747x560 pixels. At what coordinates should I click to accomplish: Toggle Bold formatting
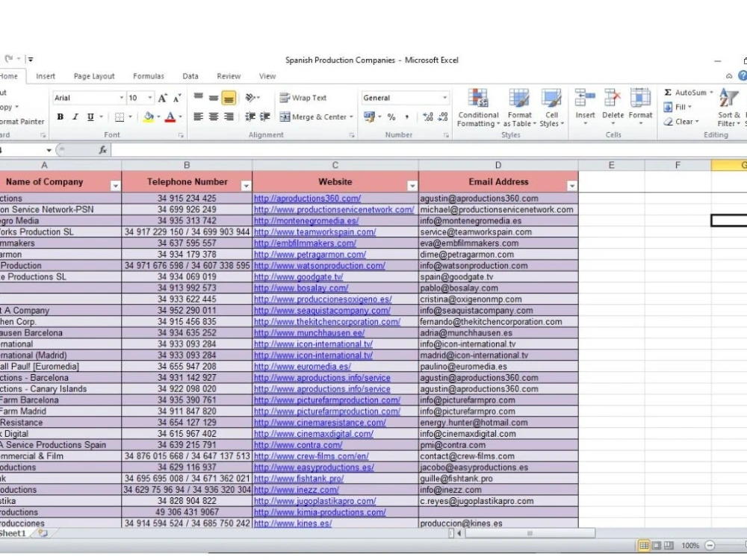point(61,116)
